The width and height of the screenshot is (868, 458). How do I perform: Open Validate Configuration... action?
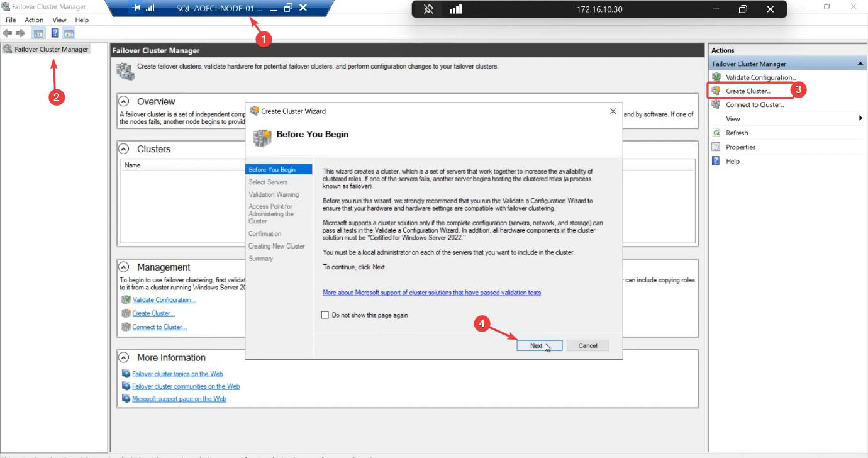coord(760,77)
